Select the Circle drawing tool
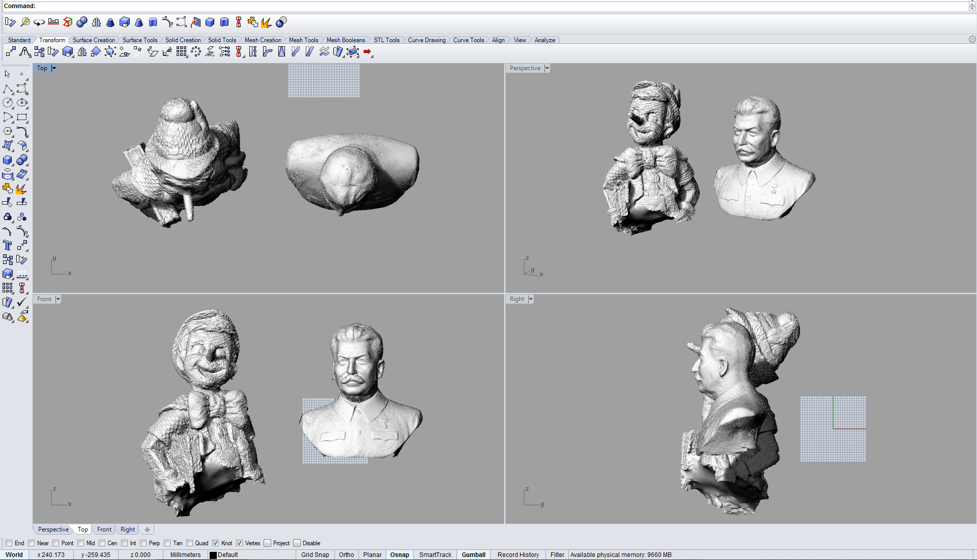 [x=7, y=103]
